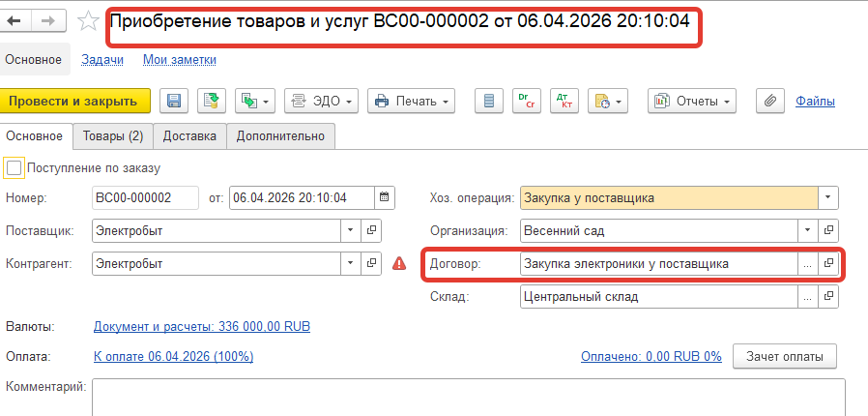Image resolution: width=868 pixels, height=416 pixels.
Task: Open the create-based-on dropdown icon
Action: coord(256,101)
